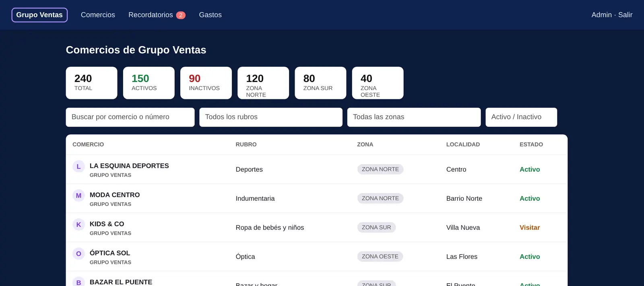
Task: Select the 90 Inactivos stat card
Action: click(206, 83)
